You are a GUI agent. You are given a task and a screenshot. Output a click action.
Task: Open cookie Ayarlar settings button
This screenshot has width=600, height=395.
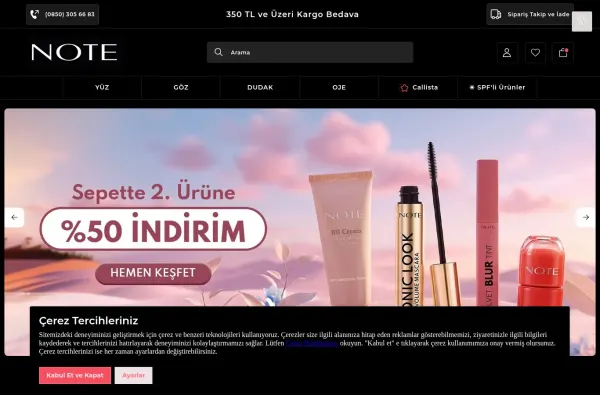[x=134, y=375]
